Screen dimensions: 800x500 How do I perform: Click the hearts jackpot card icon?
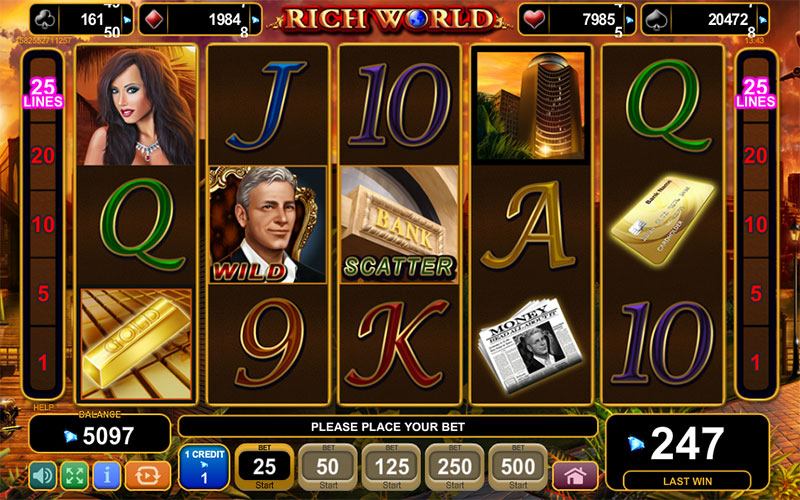533,20
